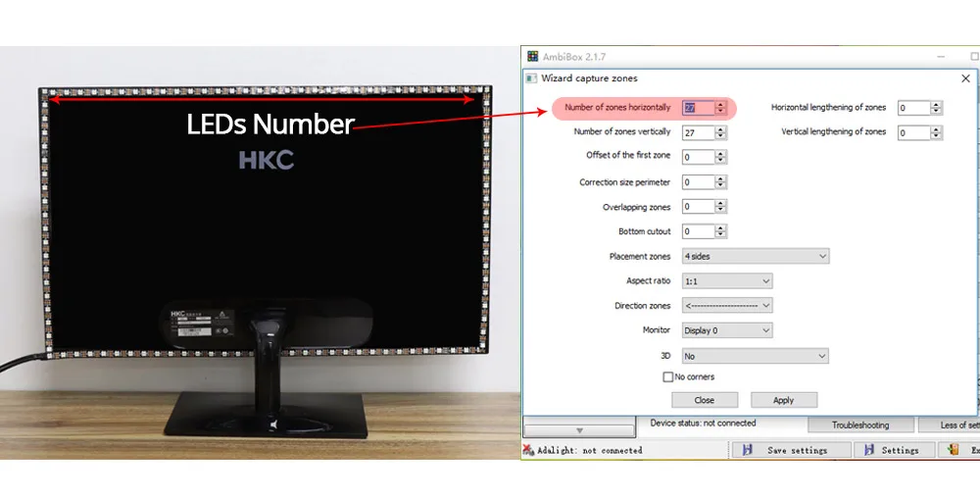The height and width of the screenshot is (500, 980).
Task: Enable the No corners checkbox
Action: click(x=668, y=376)
